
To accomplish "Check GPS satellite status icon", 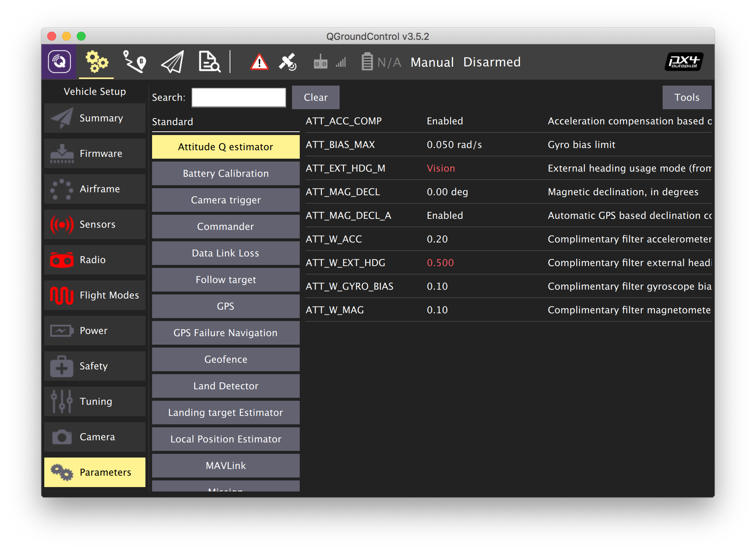I will coord(288,62).
